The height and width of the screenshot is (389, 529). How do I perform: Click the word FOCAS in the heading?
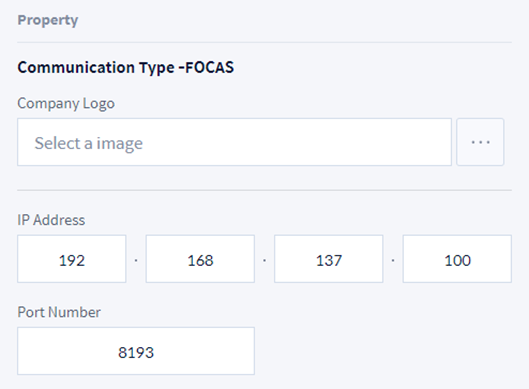(x=209, y=67)
